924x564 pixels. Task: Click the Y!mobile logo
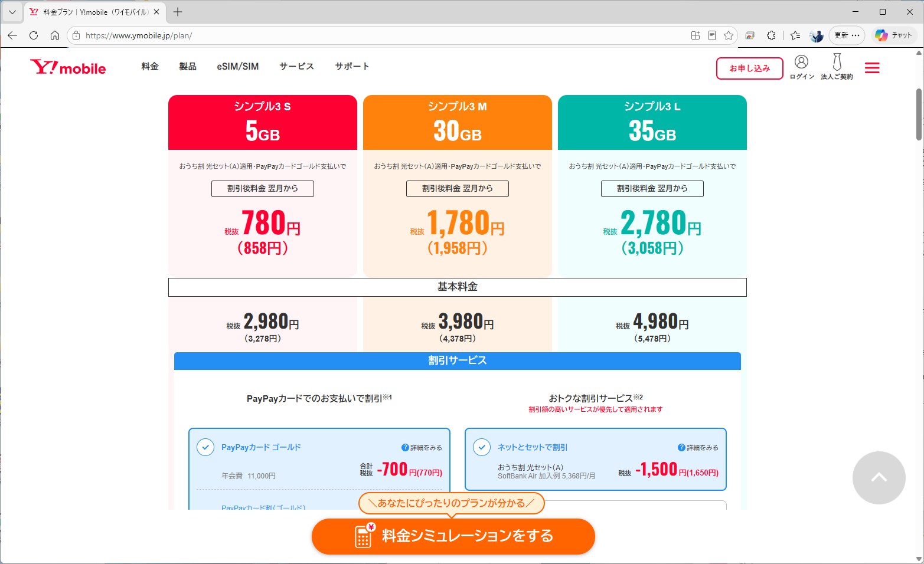point(68,67)
